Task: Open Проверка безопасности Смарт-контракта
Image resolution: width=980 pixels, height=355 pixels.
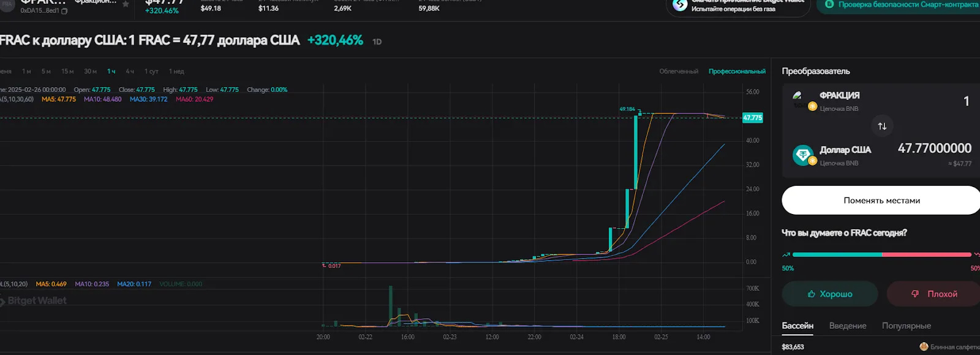Action: 899,5
